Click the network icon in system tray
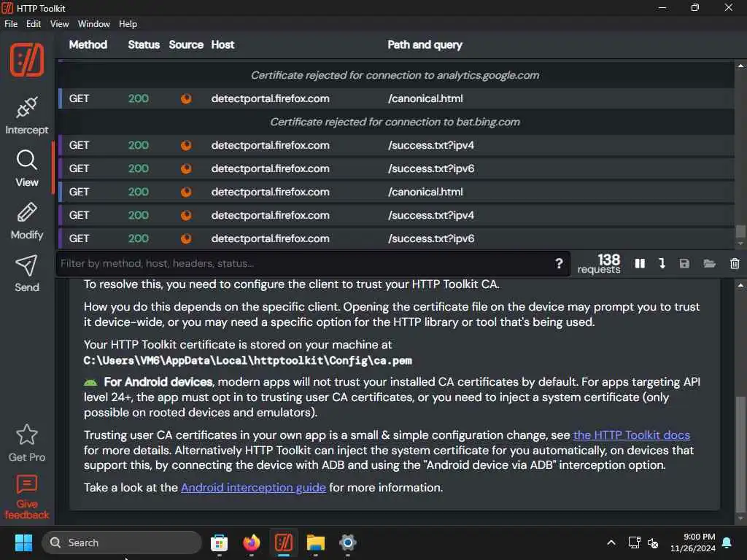The height and width of the screenshot is (560, 747). [x=634, y=542]
